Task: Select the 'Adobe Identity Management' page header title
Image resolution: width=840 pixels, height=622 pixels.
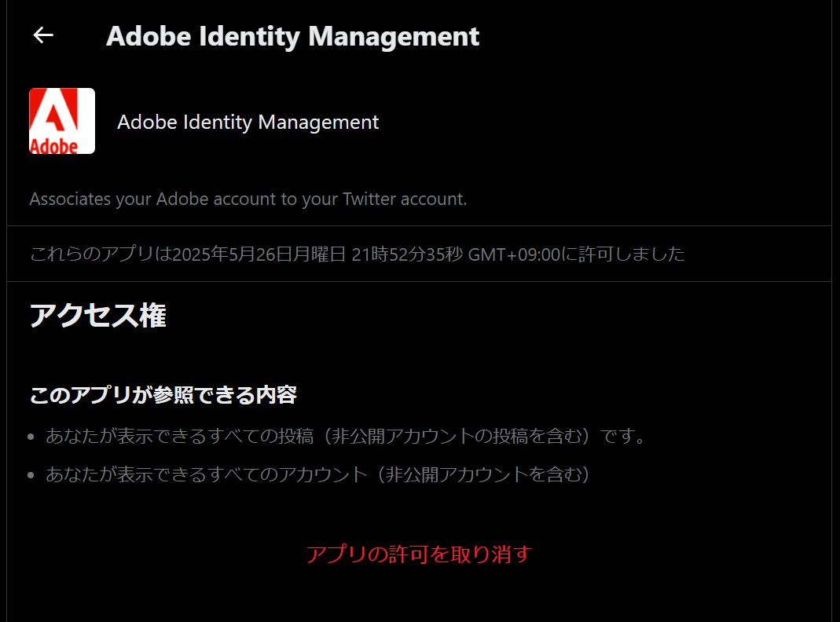Action: [x=292, y=36]
